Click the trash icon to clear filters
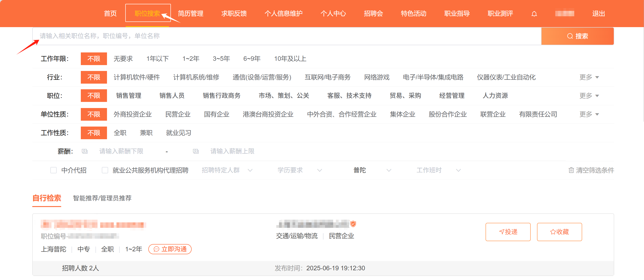Viewport: 644px width, 280px height. (x=571, y=170)
